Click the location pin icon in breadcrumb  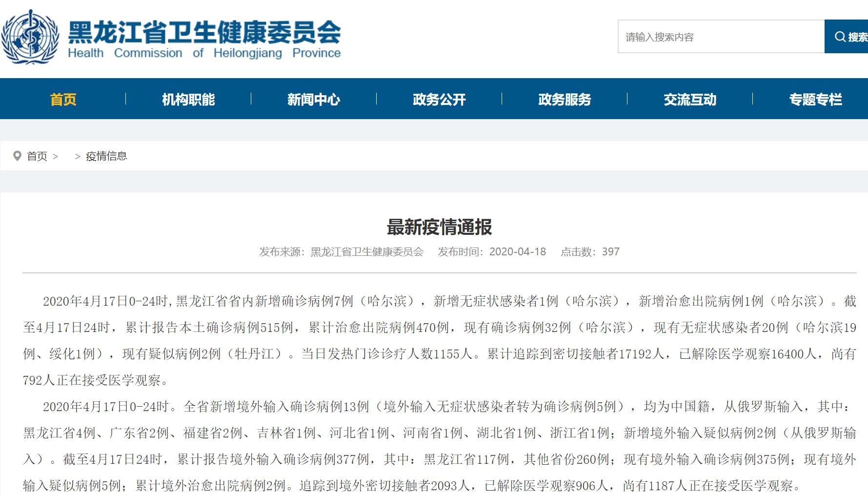17,156
